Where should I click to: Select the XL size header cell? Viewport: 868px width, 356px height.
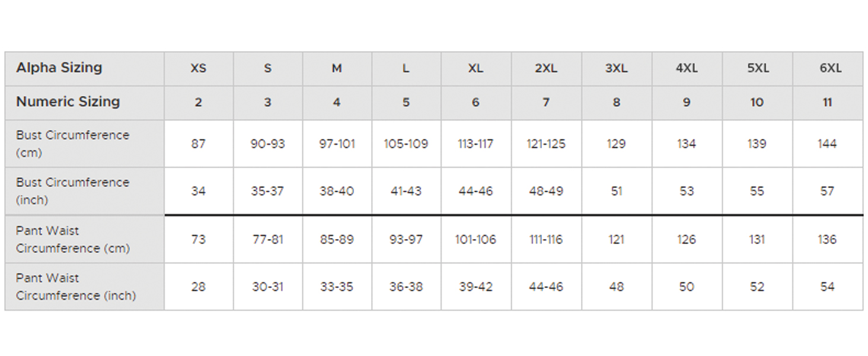click(x=476, y=68)
